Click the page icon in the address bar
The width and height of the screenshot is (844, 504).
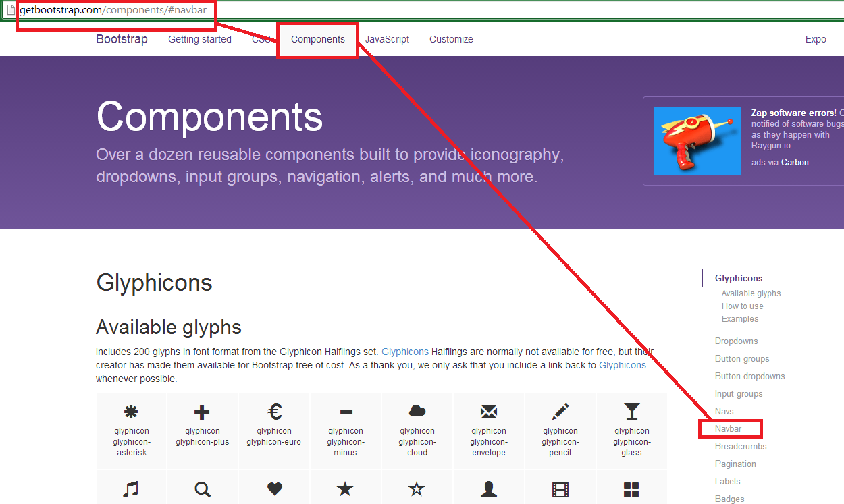10,10
